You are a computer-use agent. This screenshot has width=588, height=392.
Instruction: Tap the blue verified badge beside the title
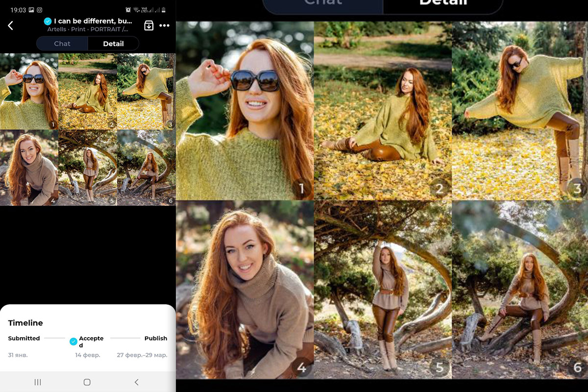tap(48, 21)
